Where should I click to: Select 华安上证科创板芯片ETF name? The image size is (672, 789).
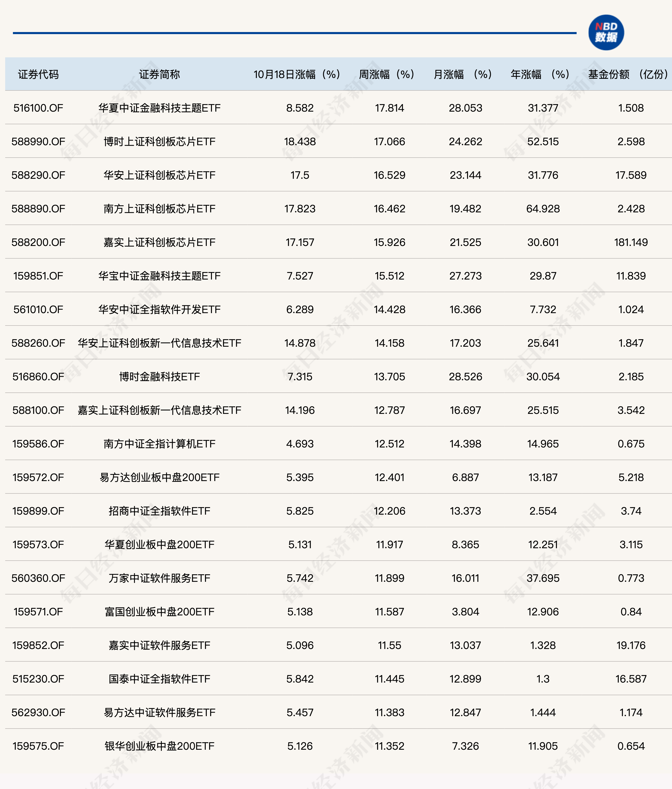pyautogui.click(x=159, y=175)
